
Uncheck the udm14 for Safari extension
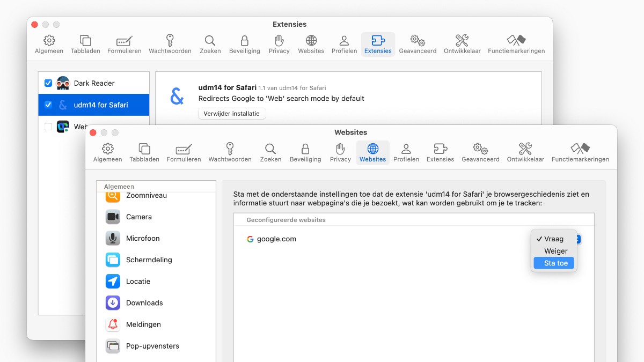click(x=48, y=105)
